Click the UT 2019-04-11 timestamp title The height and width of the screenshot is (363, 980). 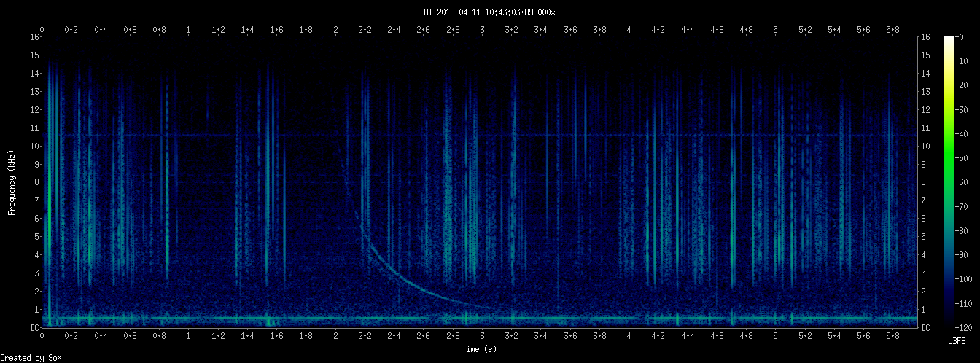[x=489, y=12]
